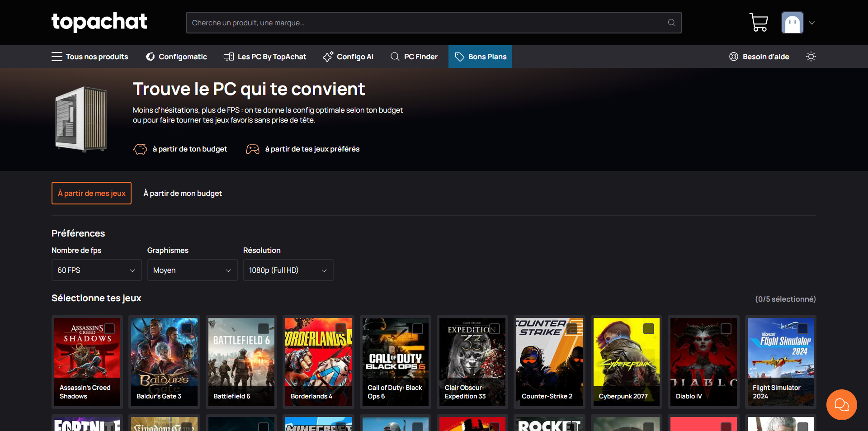Check the Diablo IV checkbox
The image size is (868, 431).
(x=726, y=329)
